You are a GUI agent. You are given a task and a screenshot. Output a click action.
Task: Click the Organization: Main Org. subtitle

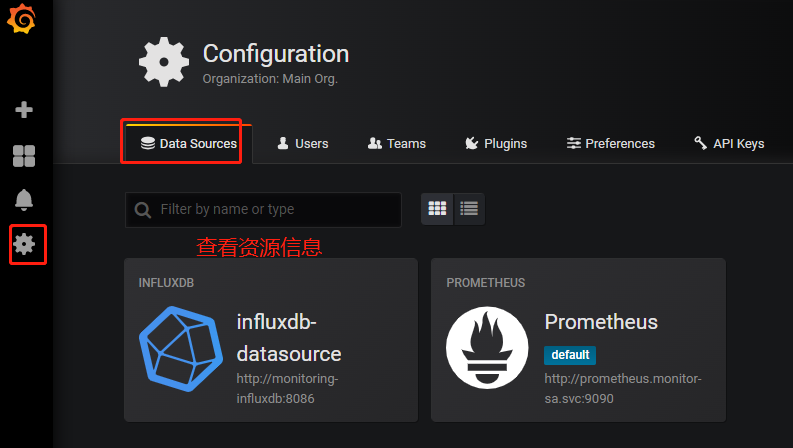click(270, 79)
